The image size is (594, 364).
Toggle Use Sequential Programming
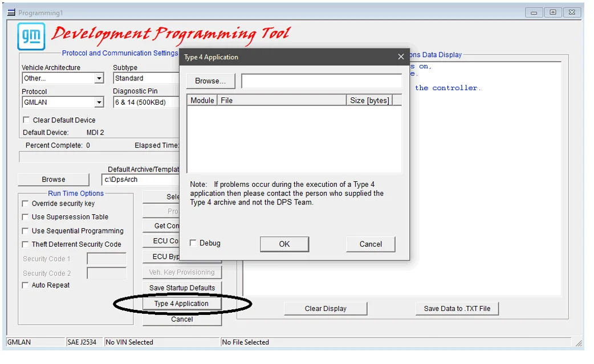25,231
